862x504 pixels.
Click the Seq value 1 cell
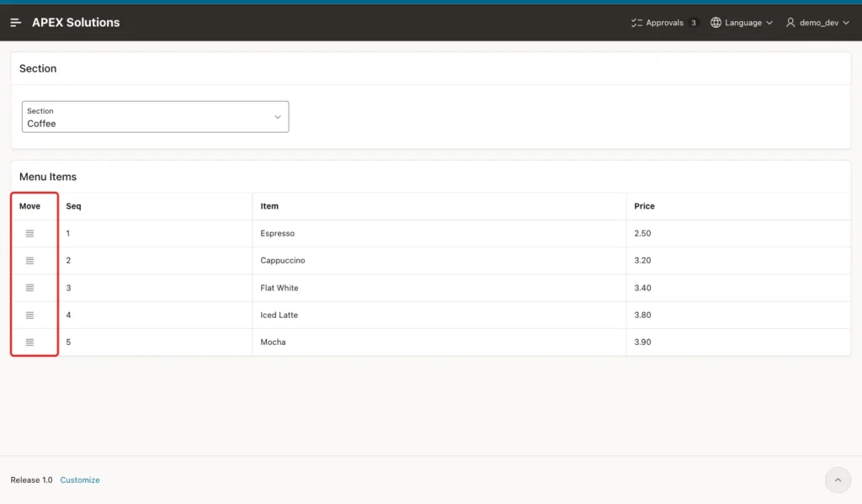pyautogui.click(x=155, y=234)
